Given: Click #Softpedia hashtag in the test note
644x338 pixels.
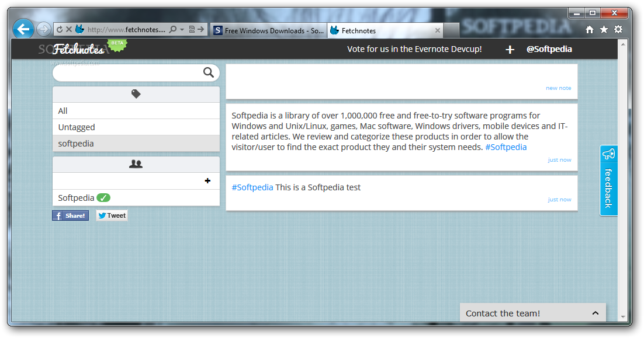Looking at the screenshot, I should pyautogui.click(x=252, y=187).
